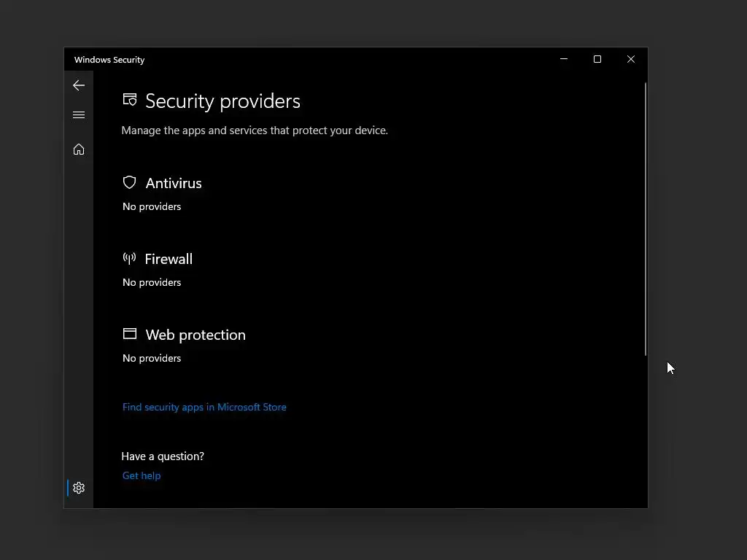Click the vertical scrollbar thumb

coord(646,219)
